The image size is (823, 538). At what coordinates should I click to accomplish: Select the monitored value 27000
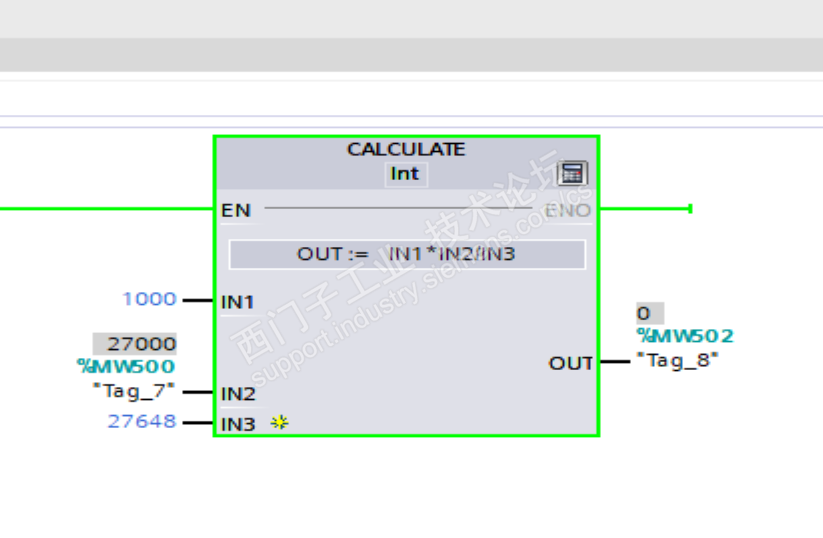[x=135, y=344]
